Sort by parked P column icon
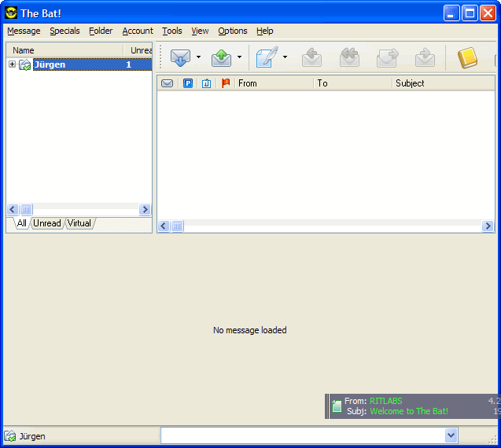Screen dimensions: 501x448 (188, 83)
